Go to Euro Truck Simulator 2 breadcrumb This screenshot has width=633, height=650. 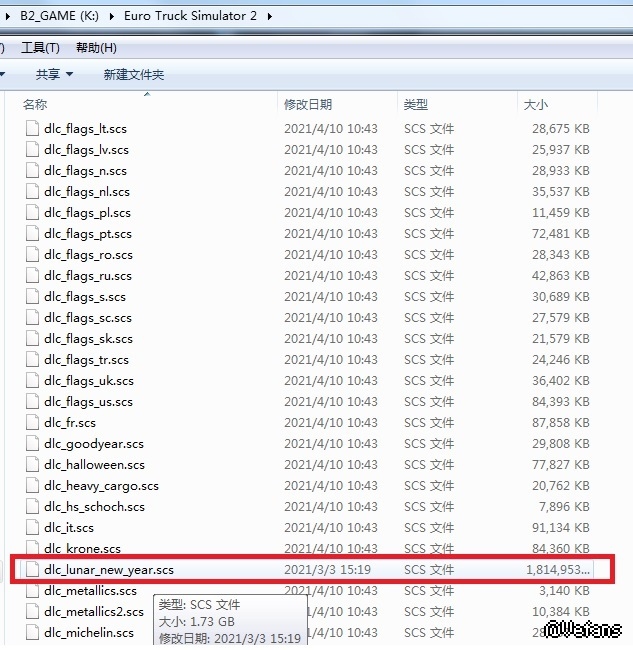click(190, 16)
